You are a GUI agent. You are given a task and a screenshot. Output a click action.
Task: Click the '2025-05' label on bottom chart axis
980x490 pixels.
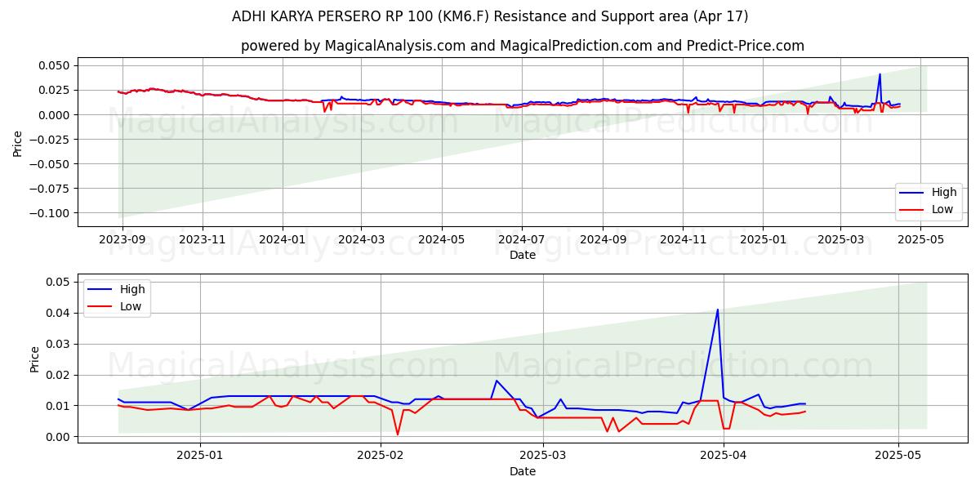coord(898,455)
